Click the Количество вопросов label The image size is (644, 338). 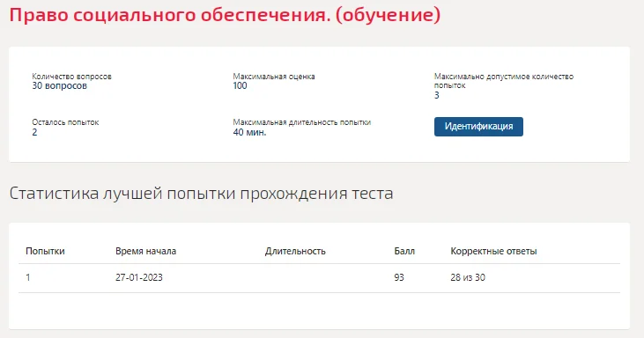[x=72, y=77]
